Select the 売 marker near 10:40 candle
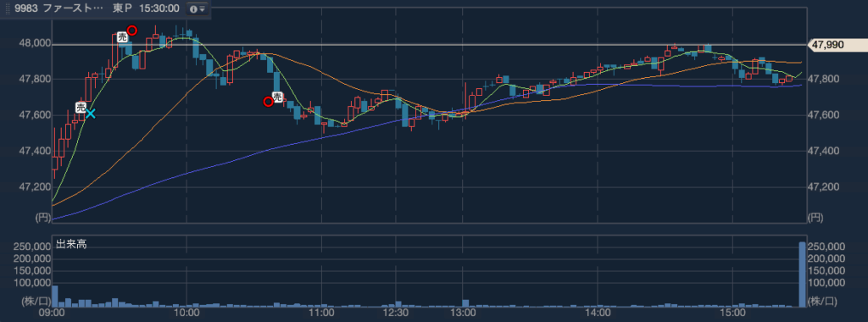868x322 pixels. (278, 97)
